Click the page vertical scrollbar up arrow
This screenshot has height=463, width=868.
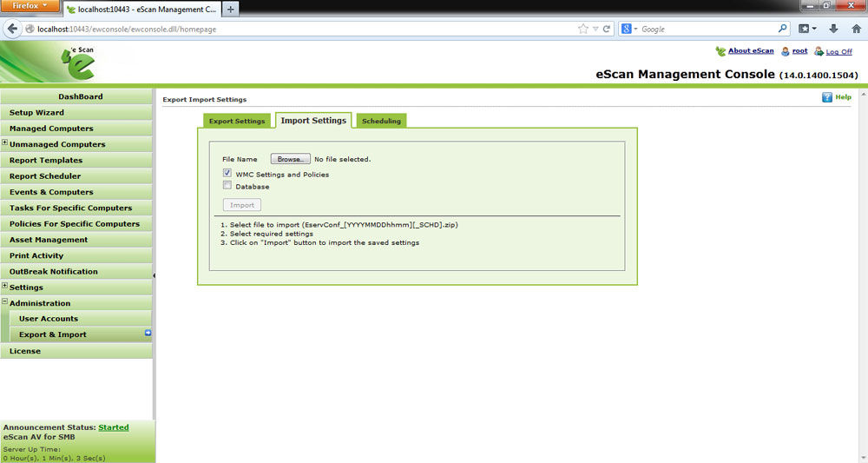pyautogui.click(x=864, y=95)
